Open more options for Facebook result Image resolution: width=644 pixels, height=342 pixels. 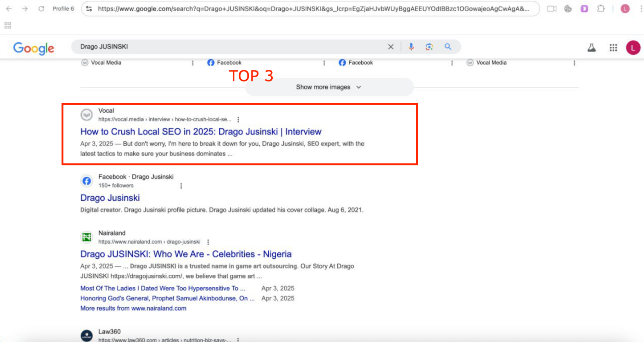pos(181,186)
